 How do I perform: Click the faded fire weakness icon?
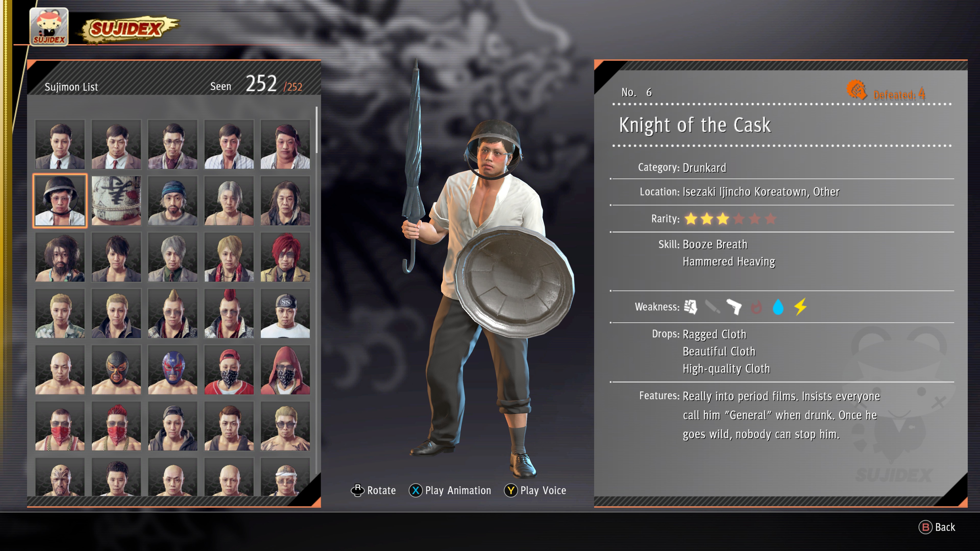coord(756,307)
